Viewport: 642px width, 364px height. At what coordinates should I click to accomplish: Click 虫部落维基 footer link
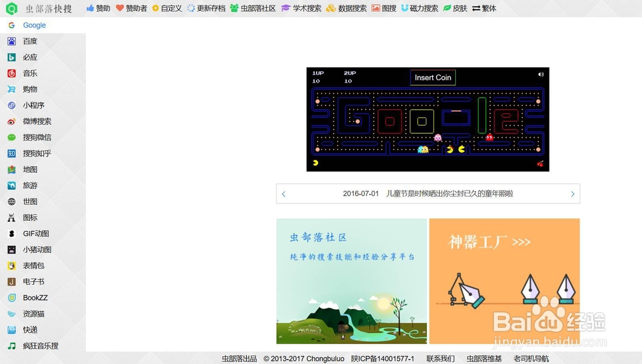tap(484, 359)
